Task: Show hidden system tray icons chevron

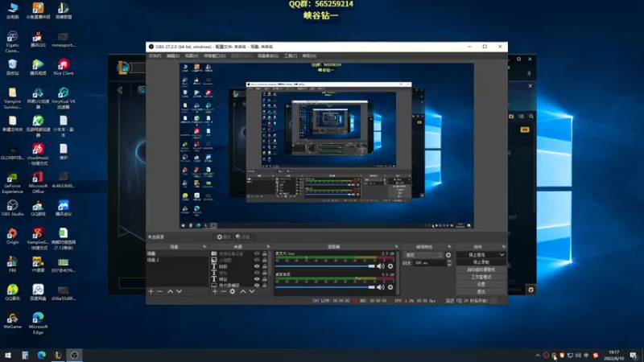Action: (538, 356)
